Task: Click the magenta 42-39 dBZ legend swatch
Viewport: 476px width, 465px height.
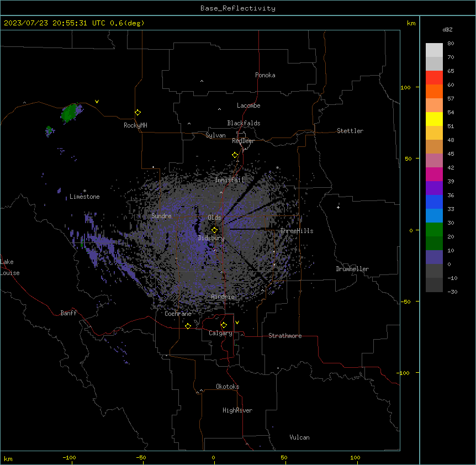Action: 434,174
